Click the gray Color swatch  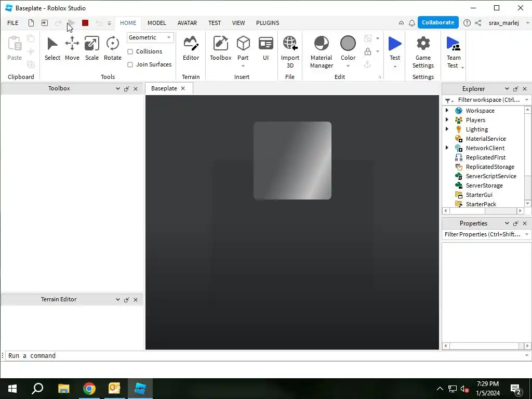(x=348, y=44)
